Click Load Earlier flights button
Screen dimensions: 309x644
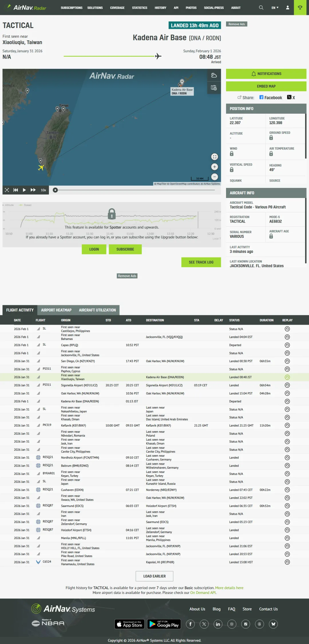[154, 576]
